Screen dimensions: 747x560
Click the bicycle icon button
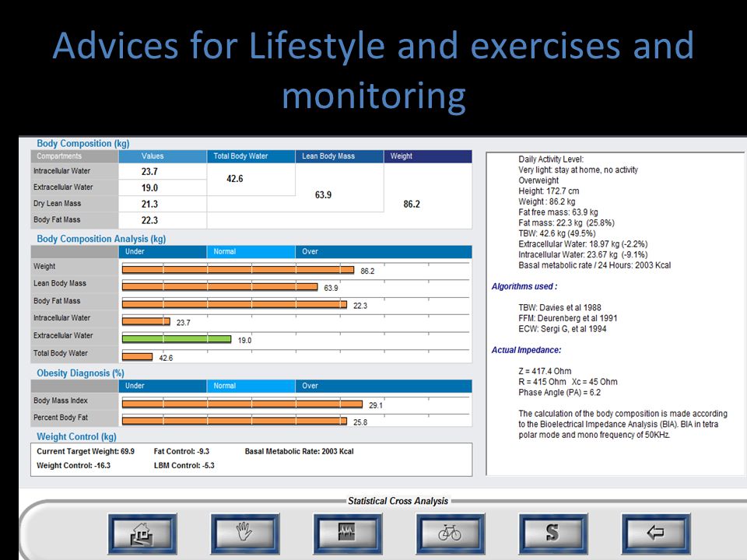click(451, 534)
